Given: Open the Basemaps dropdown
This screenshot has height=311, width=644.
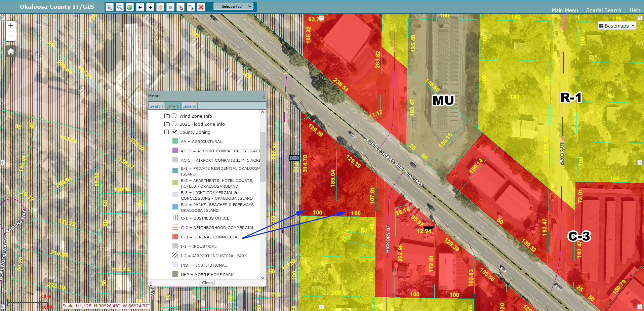Looking at the screenshot, I should 617,26.
